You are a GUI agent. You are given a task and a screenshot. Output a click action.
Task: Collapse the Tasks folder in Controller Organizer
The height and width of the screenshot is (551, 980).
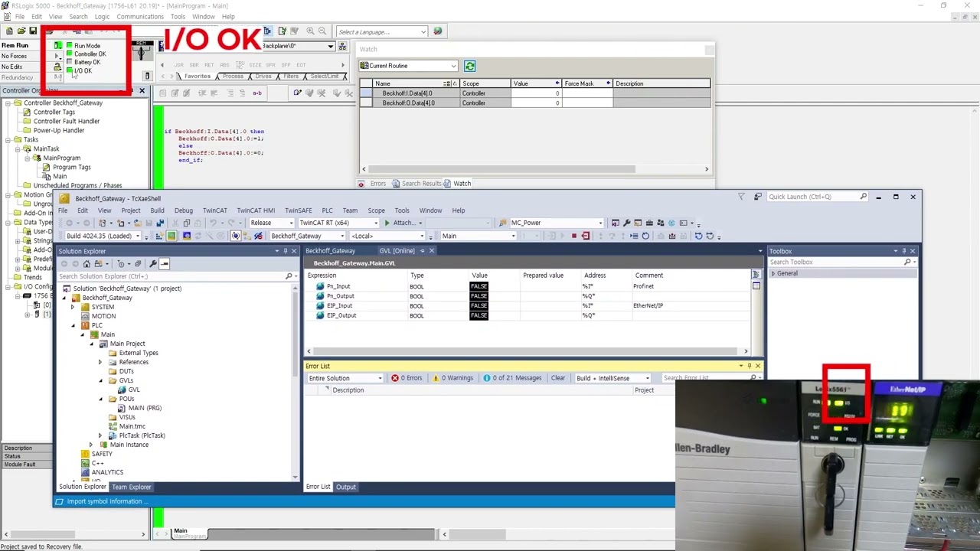click(x=7, y=140)
